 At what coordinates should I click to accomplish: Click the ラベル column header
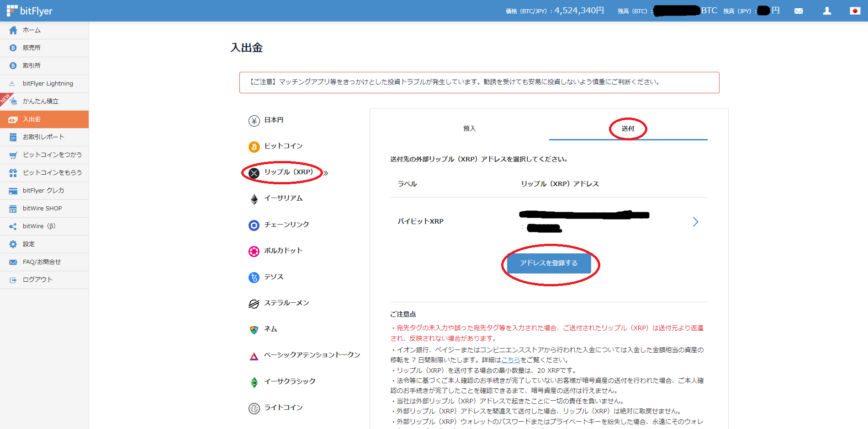point(408,184)
